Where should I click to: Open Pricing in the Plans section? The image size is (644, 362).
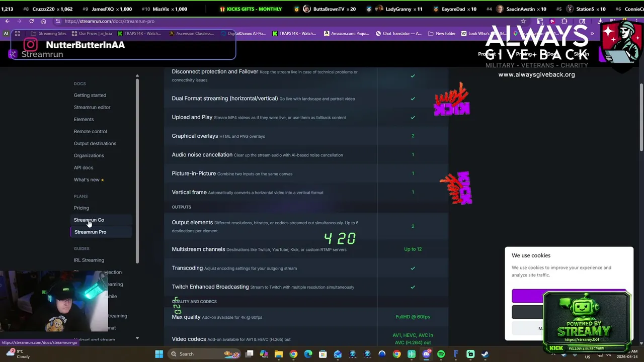(x=82, y=208)
